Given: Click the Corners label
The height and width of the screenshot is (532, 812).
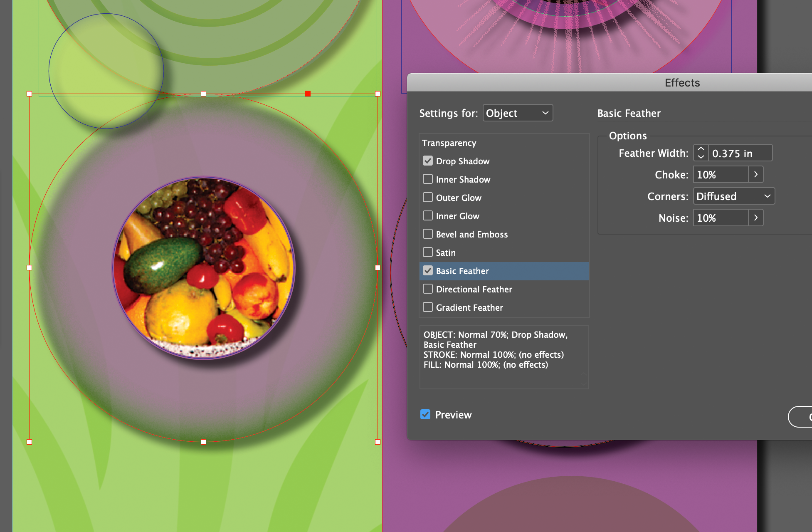Looking at the screenshot, I should click(668, 197).
